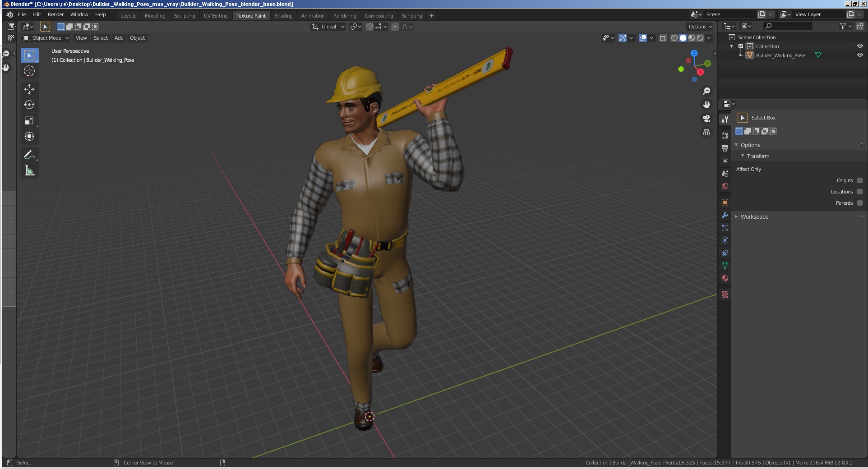Collapse the Collection tree in outliner
The width and height of the screenshot is (868, 469).
[732, 46]
